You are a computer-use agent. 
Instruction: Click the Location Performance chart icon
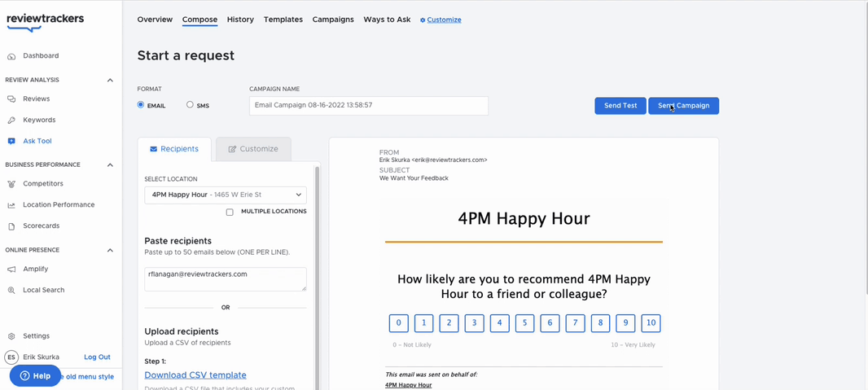click(11, 205)
